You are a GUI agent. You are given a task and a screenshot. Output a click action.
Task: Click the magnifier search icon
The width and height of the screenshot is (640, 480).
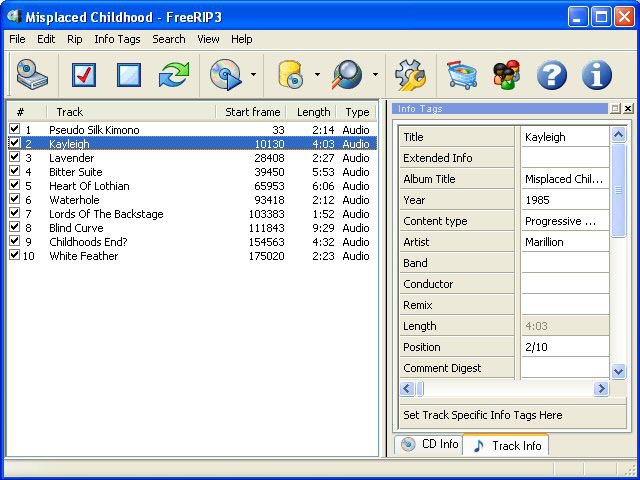coord(349,75)
